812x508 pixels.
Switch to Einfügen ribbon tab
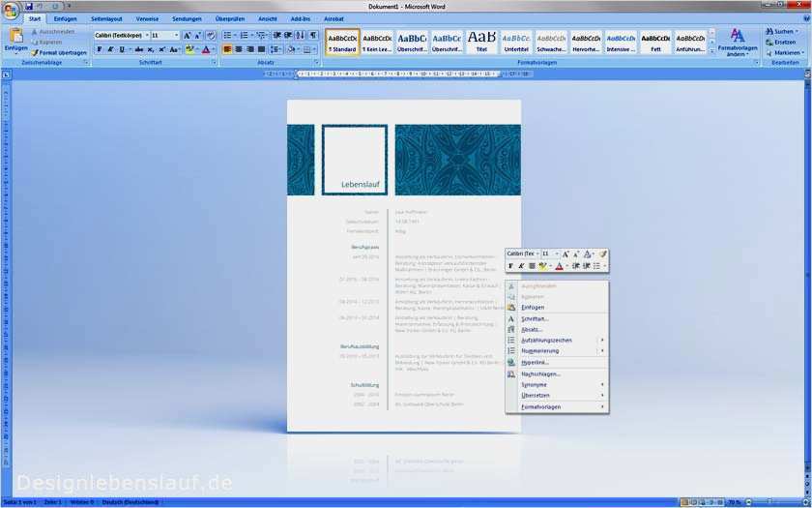pos(66,18)
